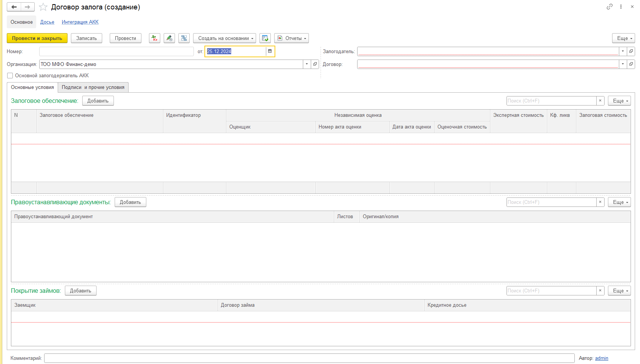The width and height of the screenshot is (640, 364).
Task: Click the Залоговая стоимость column header
Action: click(603, 121)
